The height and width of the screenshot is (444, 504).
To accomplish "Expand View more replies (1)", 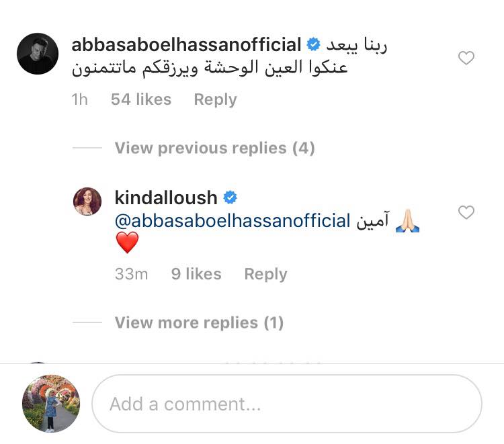I will click(x=199, y=322).
